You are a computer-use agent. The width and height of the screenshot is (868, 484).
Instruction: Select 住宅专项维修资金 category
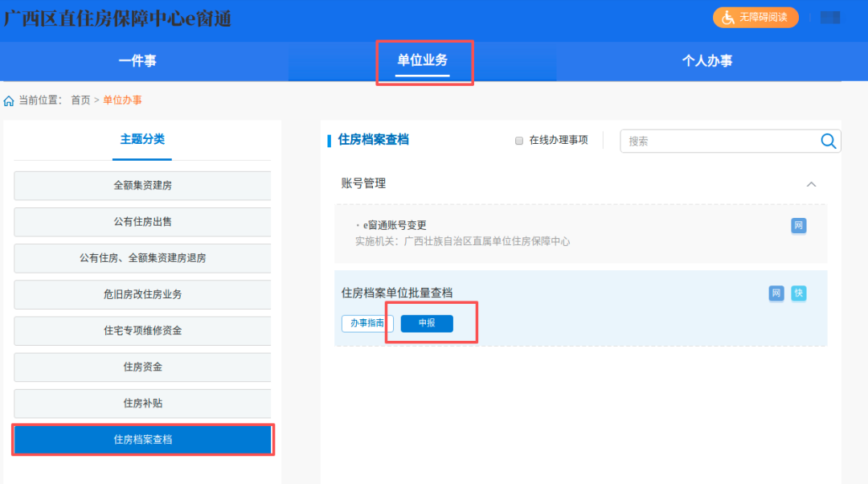pos(142,330)
